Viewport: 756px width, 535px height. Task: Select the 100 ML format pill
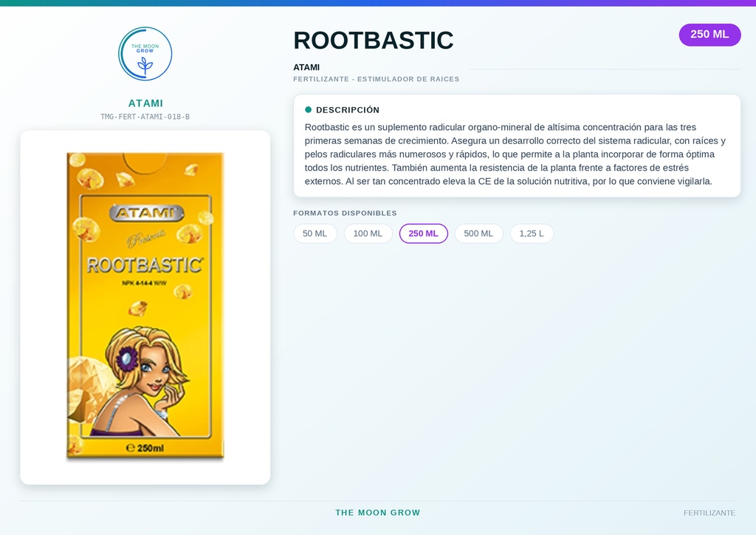tap(368, 234)
